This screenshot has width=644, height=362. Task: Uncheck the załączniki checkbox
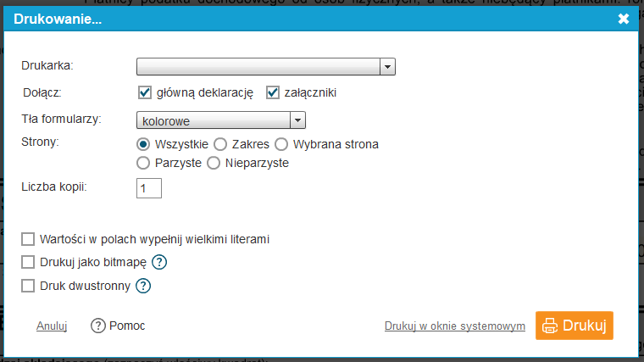273,92
